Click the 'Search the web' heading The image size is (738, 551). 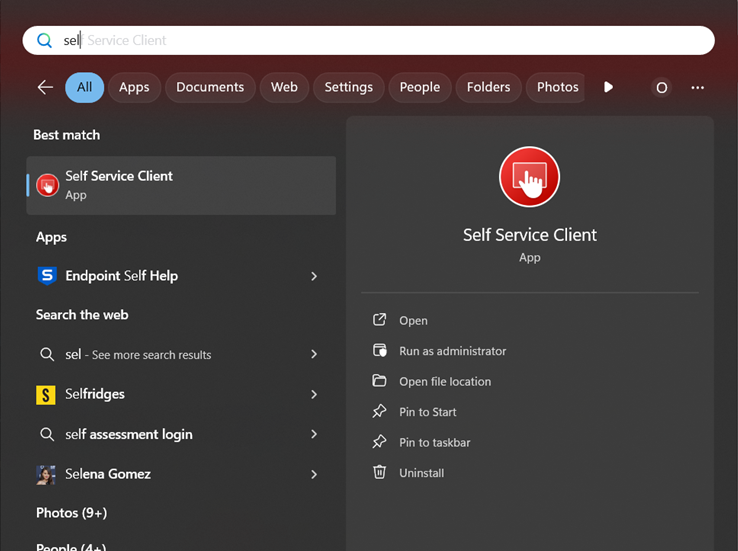click(x=82, y=315)
